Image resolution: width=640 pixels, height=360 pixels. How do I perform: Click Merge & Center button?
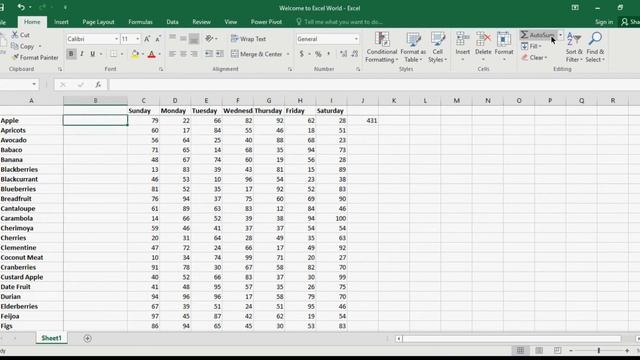tap(257, 54)
